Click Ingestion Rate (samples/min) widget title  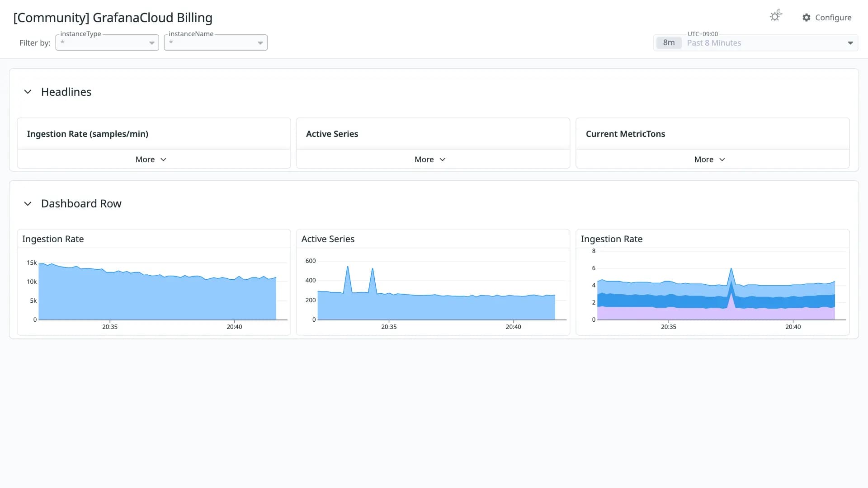click(x=88, y=134)
